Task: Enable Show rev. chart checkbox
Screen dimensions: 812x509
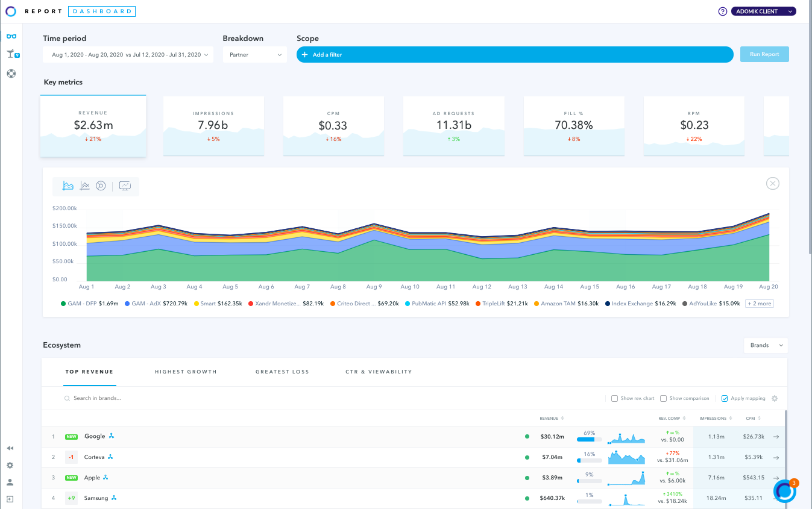Action: point(614,398)
